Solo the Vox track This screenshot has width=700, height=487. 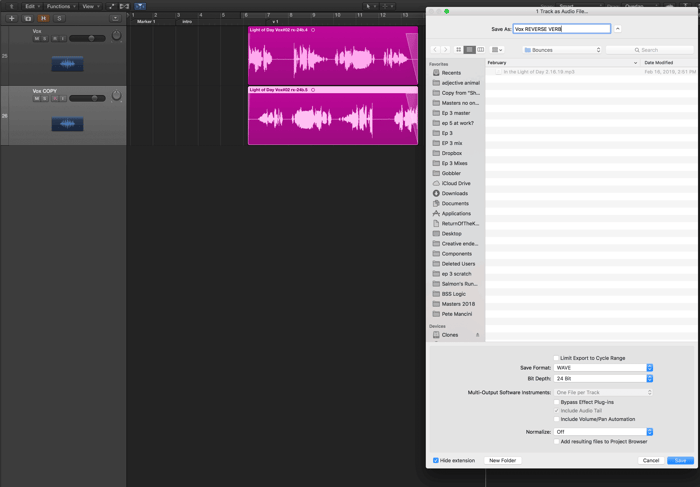coord(45,39)
